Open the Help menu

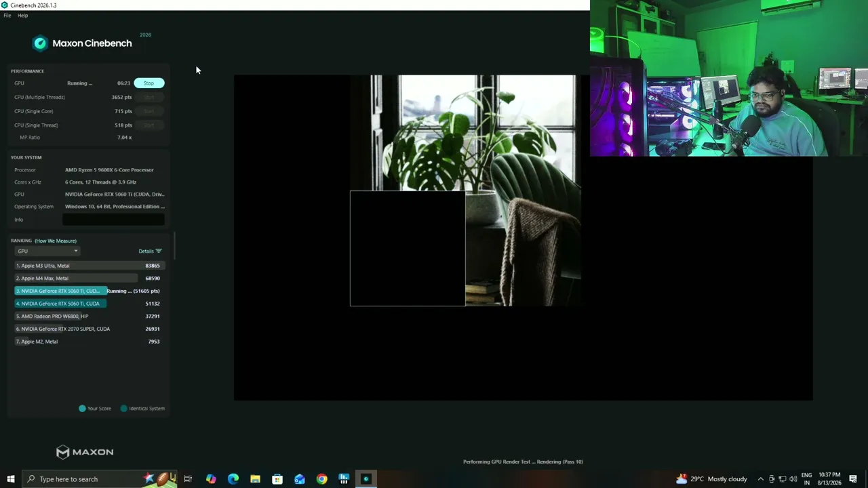point(22,16)
